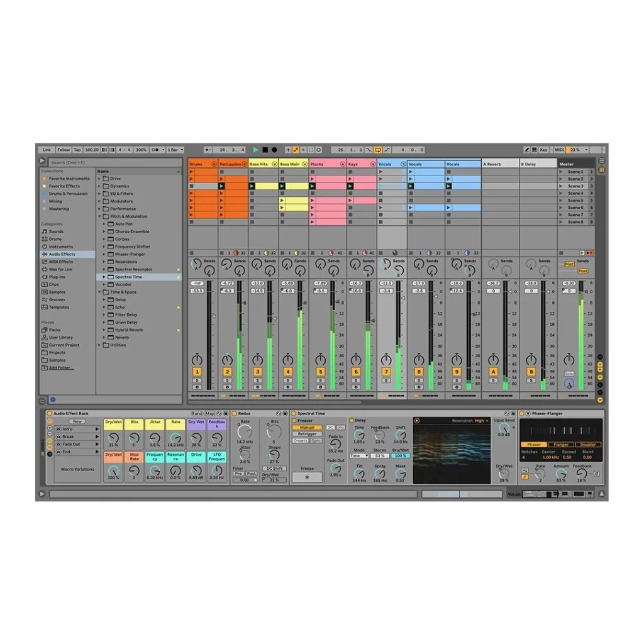This screenshot has width=644, height=644.
Task: Toggle spectrogram display in Spectral Time
Action: [417, 421]
